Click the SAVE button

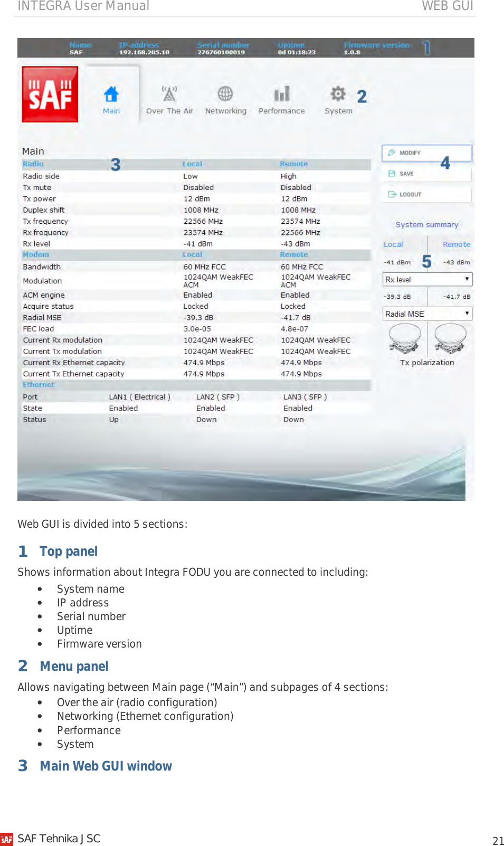click(x=426, y=174)
